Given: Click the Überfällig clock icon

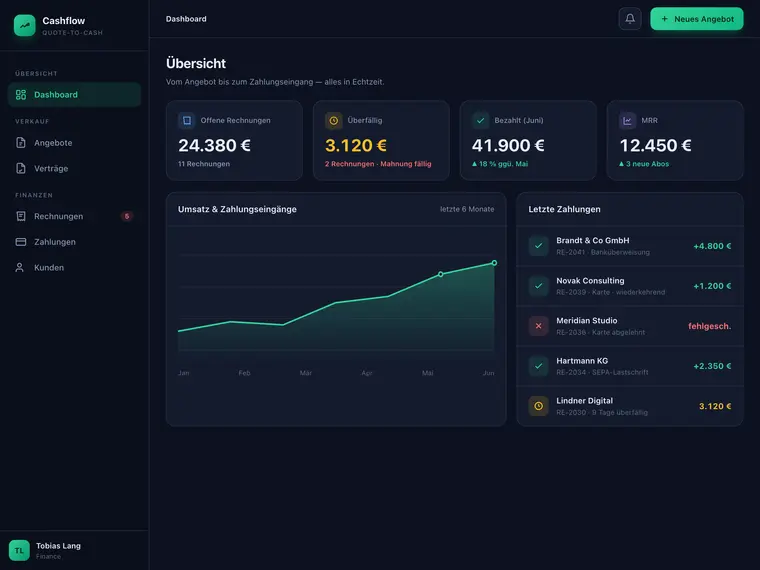Looking at the screenshot, I should 333,120.
